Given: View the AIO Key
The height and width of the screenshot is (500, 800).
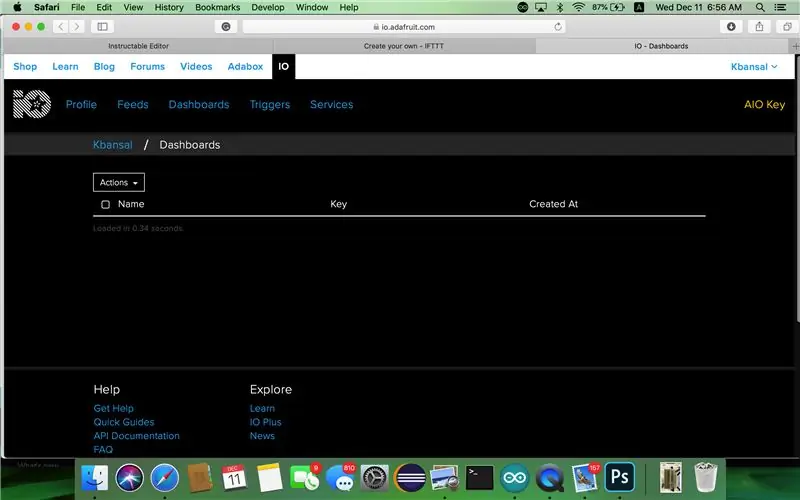Looking at the screenshot, I should 764,105.
